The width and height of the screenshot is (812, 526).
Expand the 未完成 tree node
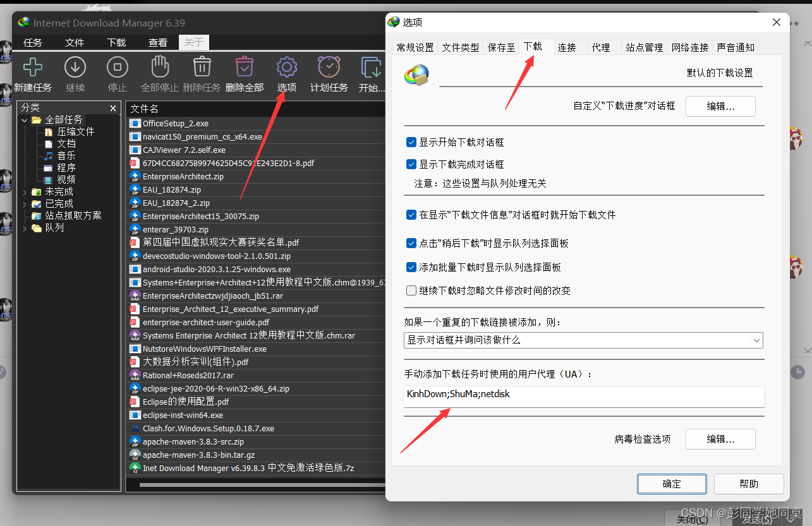pos(25,192)
